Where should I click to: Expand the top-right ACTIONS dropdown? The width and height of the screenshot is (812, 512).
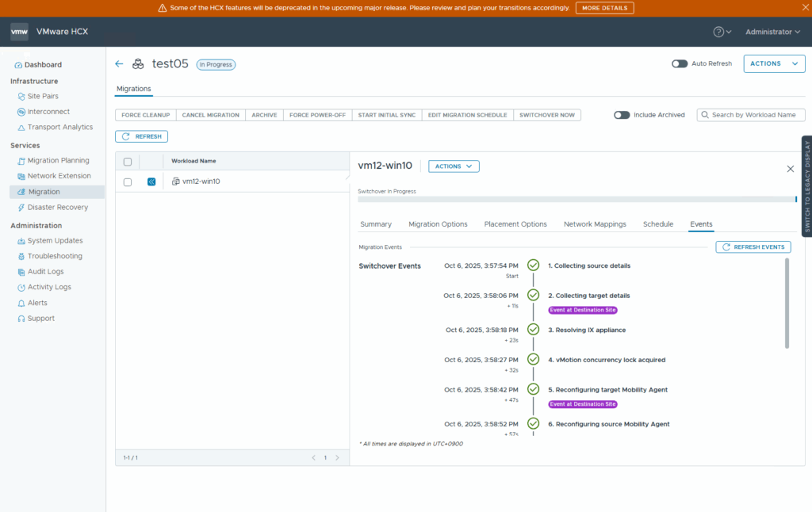pos(774,63)
